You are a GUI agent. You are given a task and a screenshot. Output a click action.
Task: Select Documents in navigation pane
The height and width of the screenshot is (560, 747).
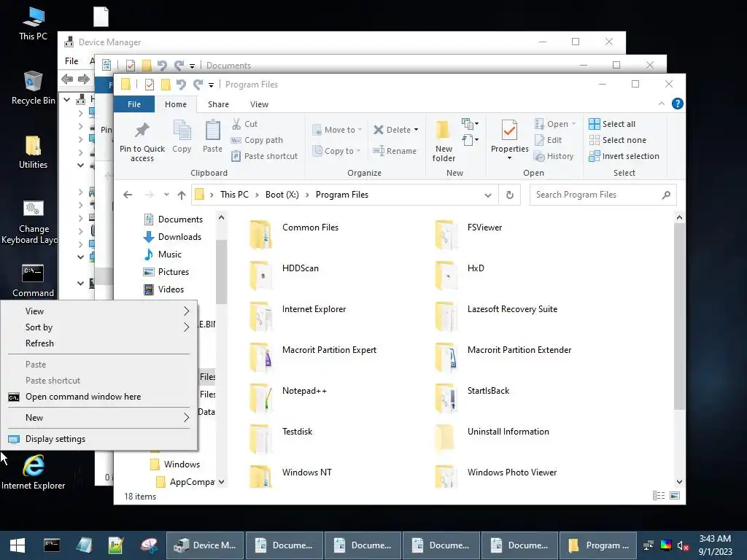click(174, 219)
